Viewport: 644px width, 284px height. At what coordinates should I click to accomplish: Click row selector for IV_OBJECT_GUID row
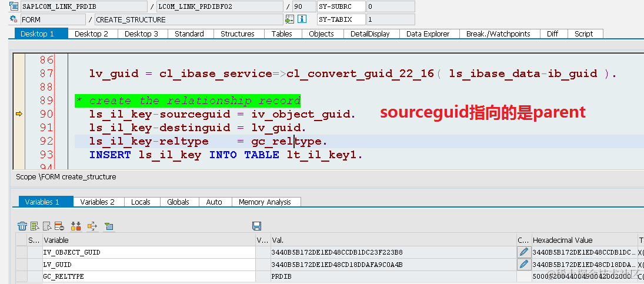tap(22, 252)
